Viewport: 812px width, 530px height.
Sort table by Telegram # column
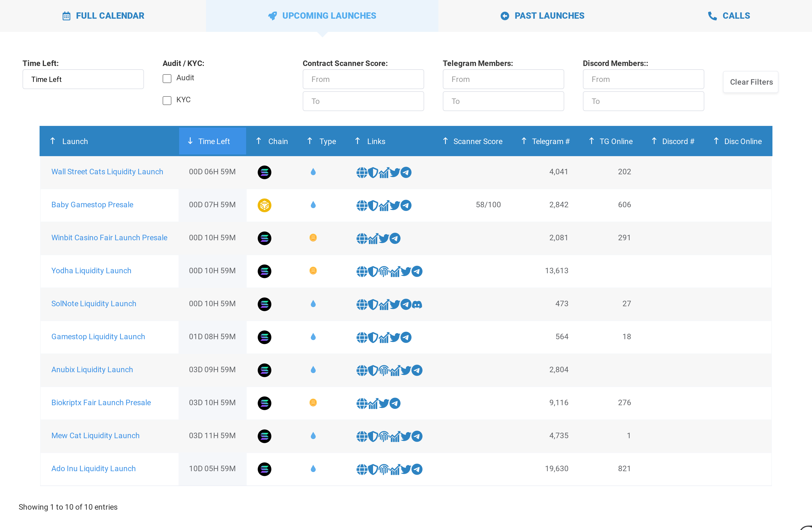(x=545, y=141)
